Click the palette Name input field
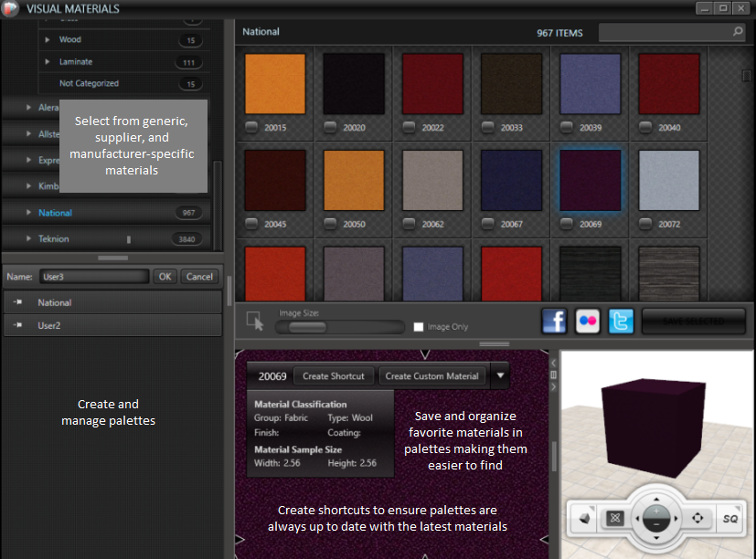756x559 pixels. click(x=94, y=277)
